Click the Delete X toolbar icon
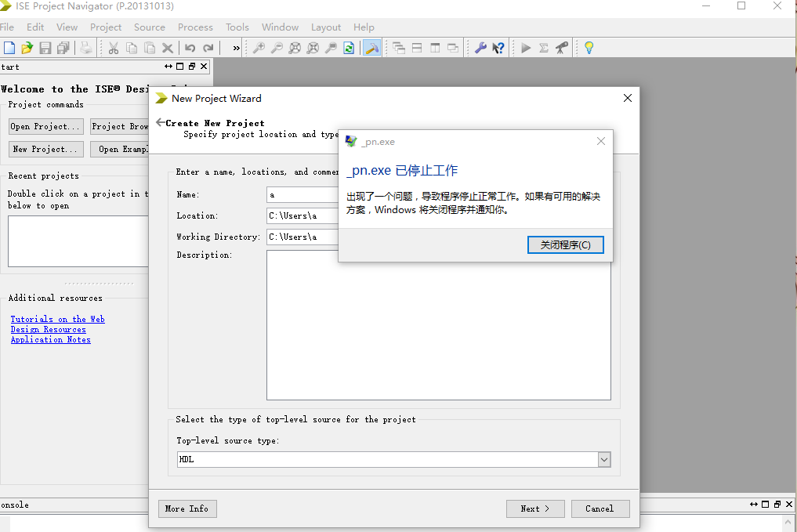Image resolution: width=797 pixels, height=532 pixels. point(167,48)
